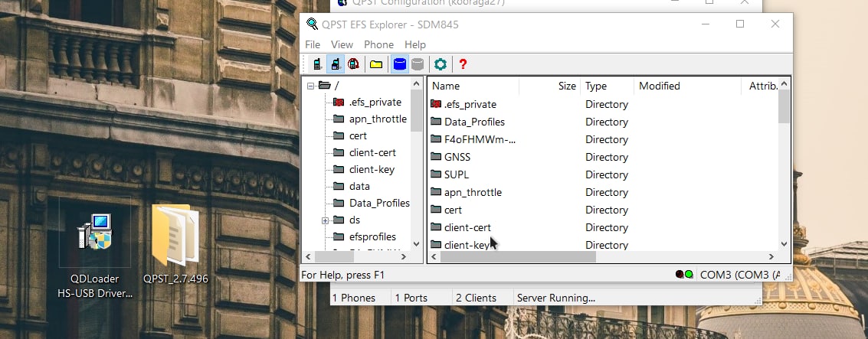Click tree pane scroll up arrow

pyautogui.click(x=416, y=83)
